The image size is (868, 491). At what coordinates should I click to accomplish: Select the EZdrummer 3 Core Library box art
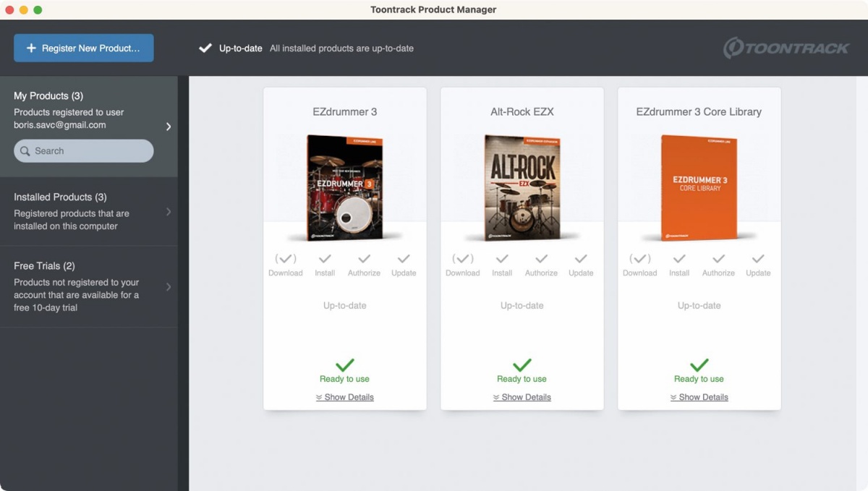pos(699,187)
